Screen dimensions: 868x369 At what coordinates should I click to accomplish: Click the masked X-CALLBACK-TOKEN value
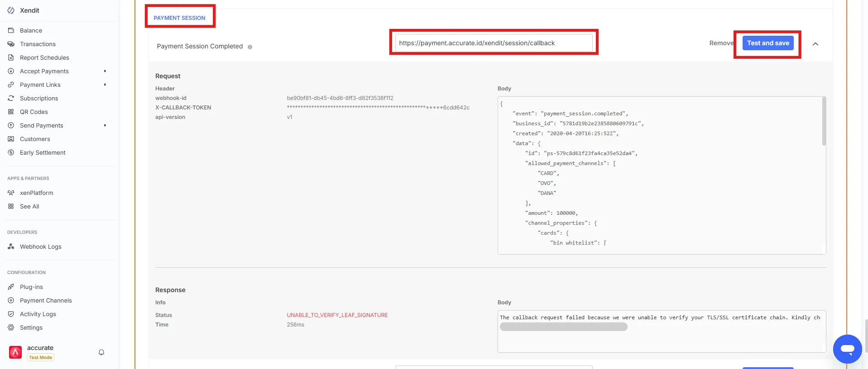pos(378,108)
